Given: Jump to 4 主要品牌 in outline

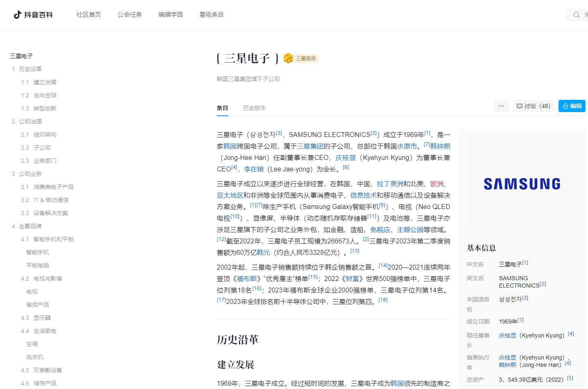Looking at the screenshot, I should [x=27, y=226].
